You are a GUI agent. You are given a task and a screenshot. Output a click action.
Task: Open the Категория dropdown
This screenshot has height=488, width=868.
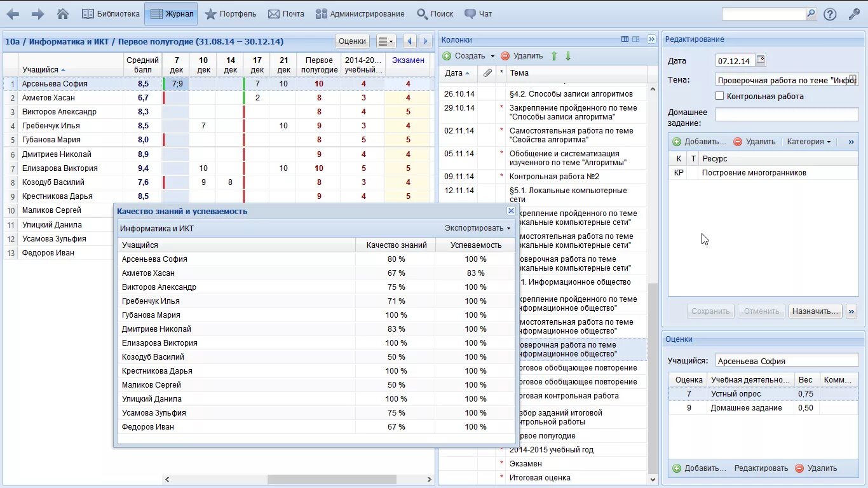pyautogui.click(x=809, y=142)
